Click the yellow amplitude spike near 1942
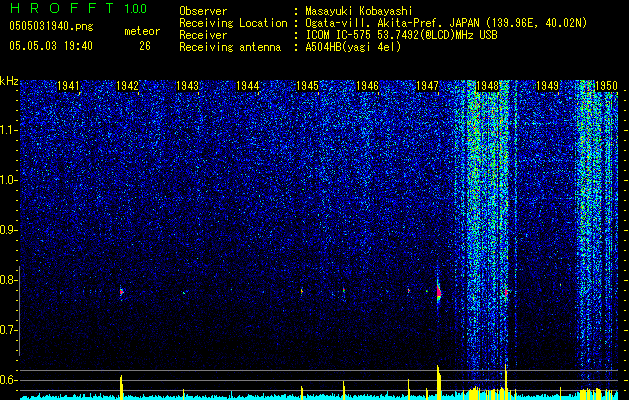The image size is (629, 400). pos(121,387)
